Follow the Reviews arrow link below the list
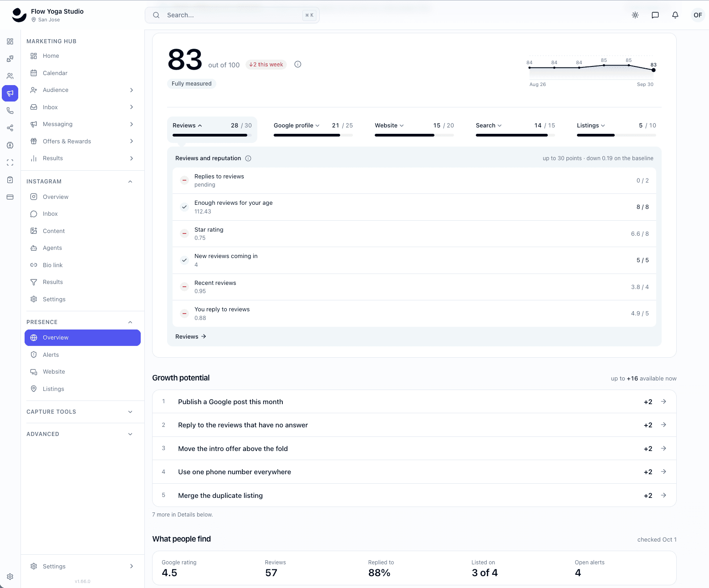 [x=191, y=337]
